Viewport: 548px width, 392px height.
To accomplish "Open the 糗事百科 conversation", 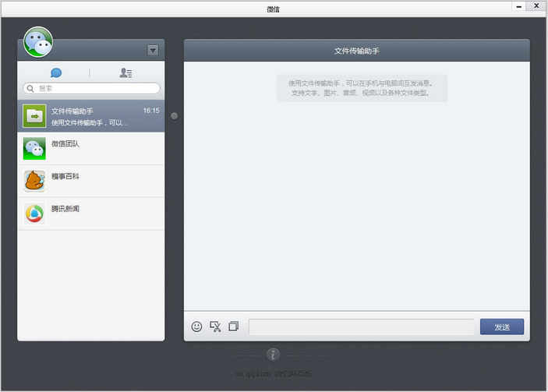I will (91, 181).
